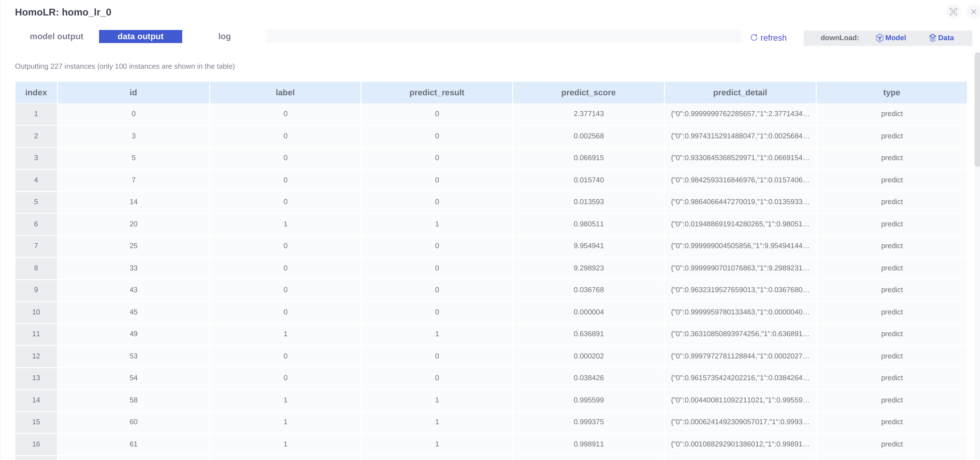This screenshot has height=460, width=980.
Task: Click the Model download cube icon
Action: point(879,38)
